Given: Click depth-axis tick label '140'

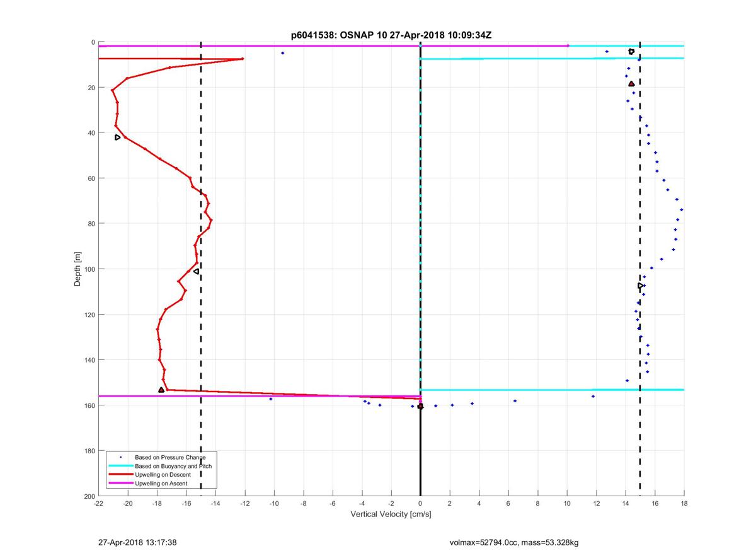Looking at the screenshot, I should (89, 360).
